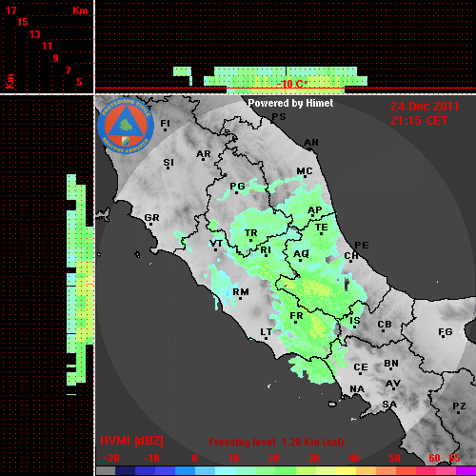This screenshot has height=476, width=476.
Task: Select the PG city marker
Action: coord(237,187)
